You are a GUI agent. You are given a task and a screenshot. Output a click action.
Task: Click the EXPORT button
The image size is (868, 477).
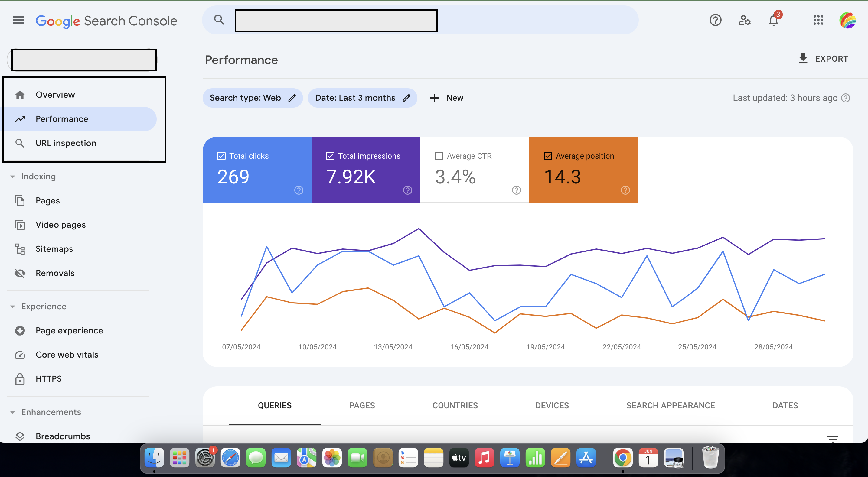point(823,58)
